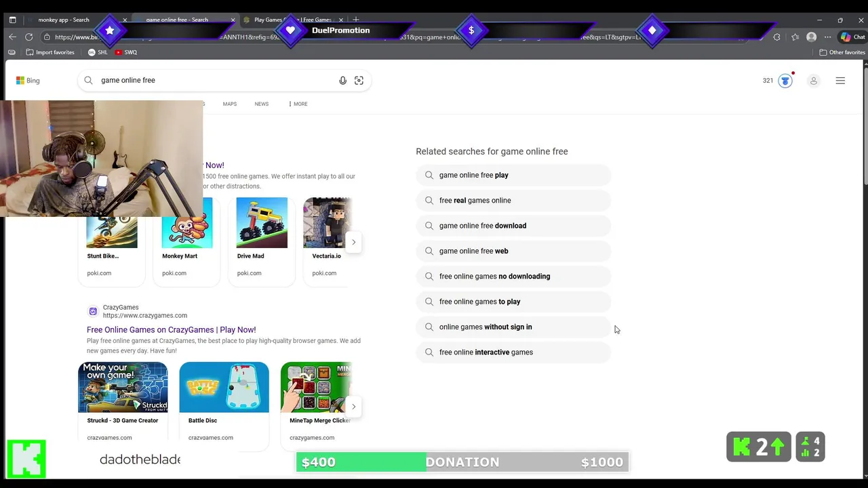This screenshot has width=868, height=488.
Task: Search related: free real games online
Action: click(513, 201)
